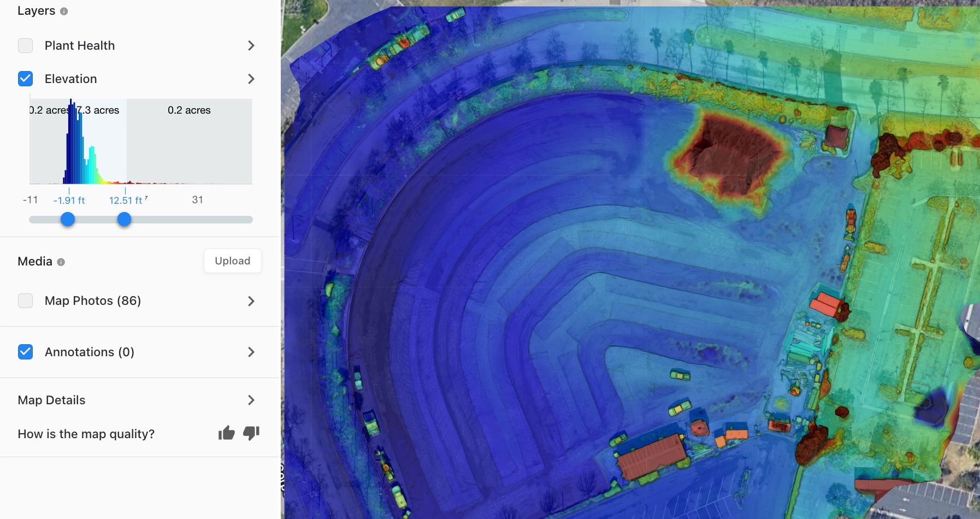Click the maximum elevation slider handle
Image resolution: width=980 pixels, height=519 pixels.
125,220
